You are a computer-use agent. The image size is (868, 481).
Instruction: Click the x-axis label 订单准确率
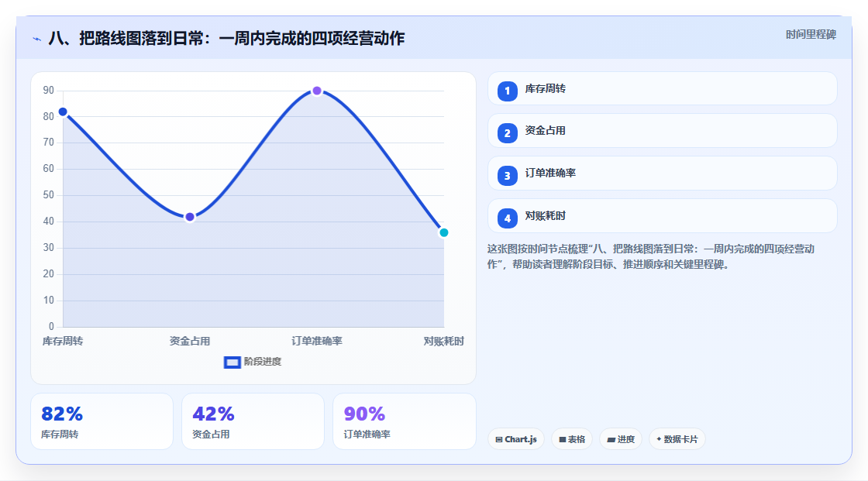317,341
